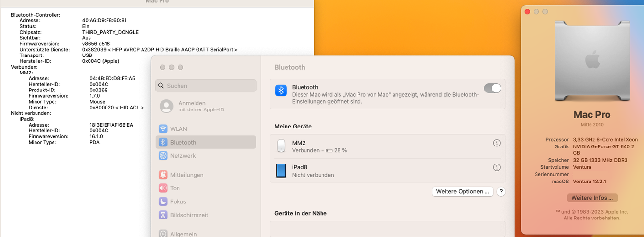Click the Mitteilungen bell icon
The width and height of the screenshot is (644, 237).
pos(163,175)
